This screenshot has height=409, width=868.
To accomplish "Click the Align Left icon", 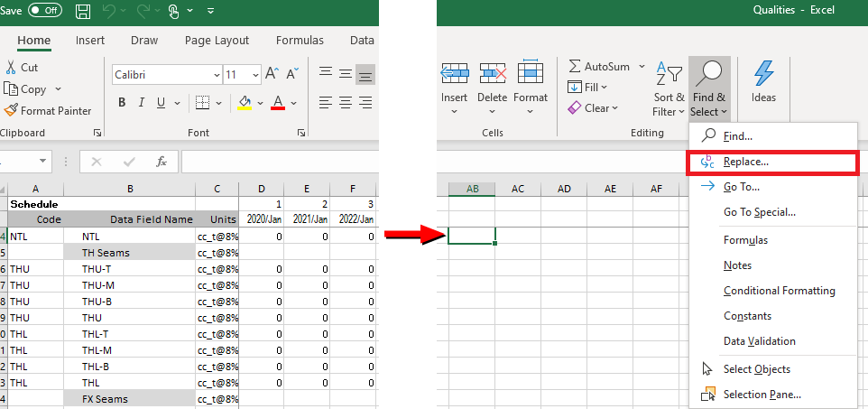I will (326, 103).
